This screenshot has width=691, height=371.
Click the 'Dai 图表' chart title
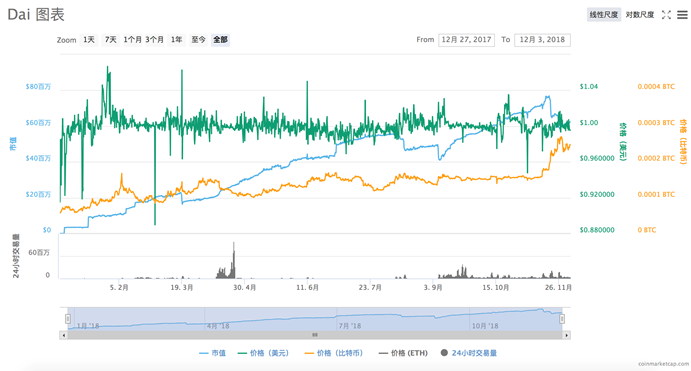[x=36, y=15]
